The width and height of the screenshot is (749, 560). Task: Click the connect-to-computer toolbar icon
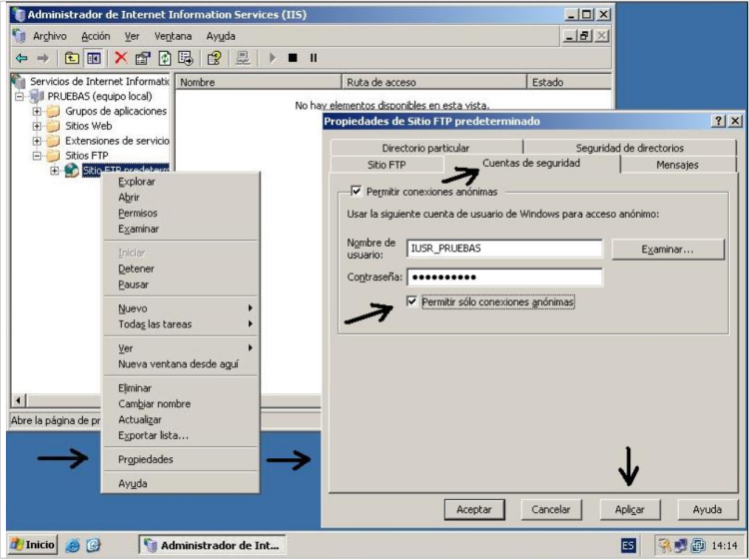[x=243, y=58]
